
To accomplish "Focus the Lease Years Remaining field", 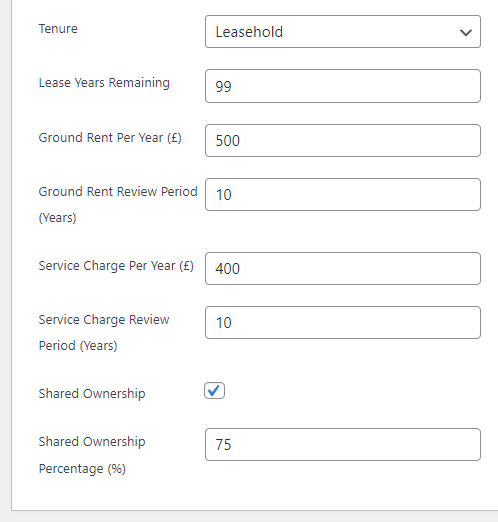I will [343, 86].
